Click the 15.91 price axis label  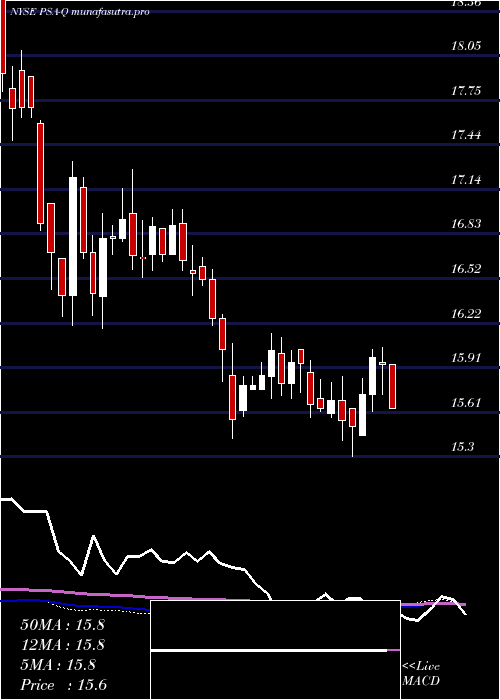point(466,358)
